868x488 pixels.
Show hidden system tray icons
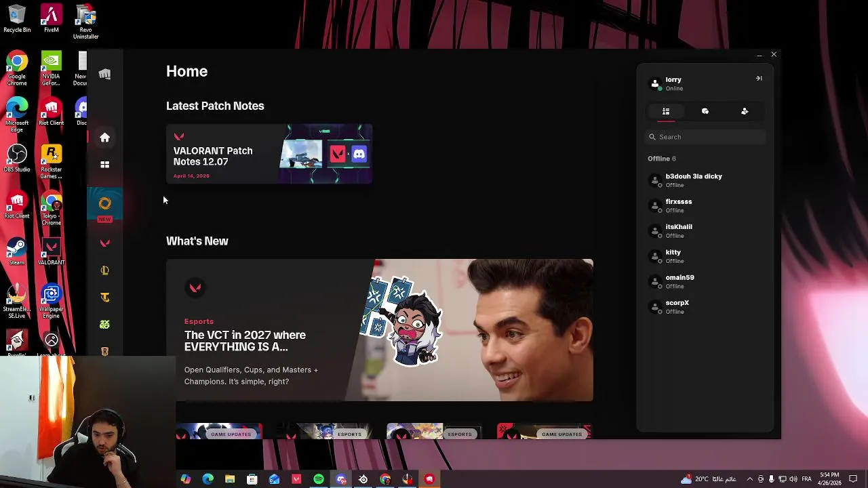click(x=749, y=479)
